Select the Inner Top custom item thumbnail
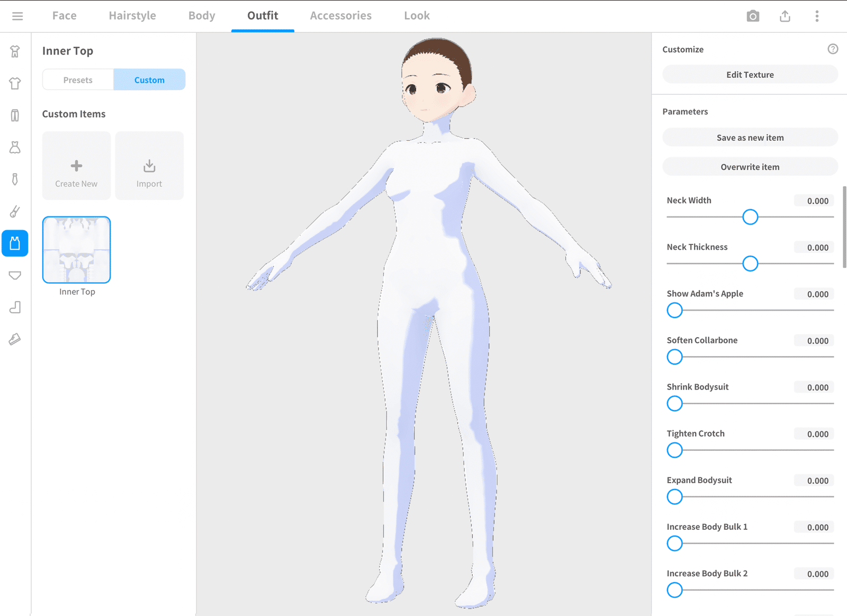 (x=77, y=250)
